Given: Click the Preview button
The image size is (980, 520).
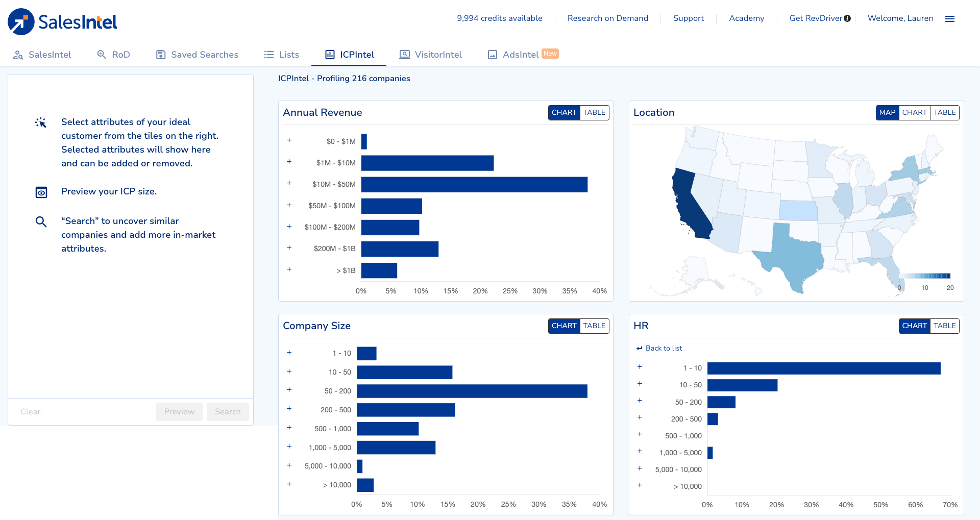Looking at the screenshot, I should pyautogui.click(x=179, y=412).
